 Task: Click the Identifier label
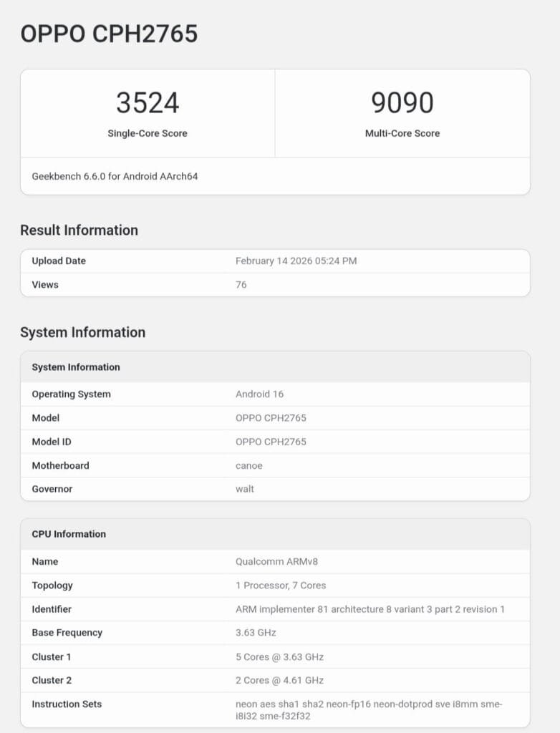(52, 609)
